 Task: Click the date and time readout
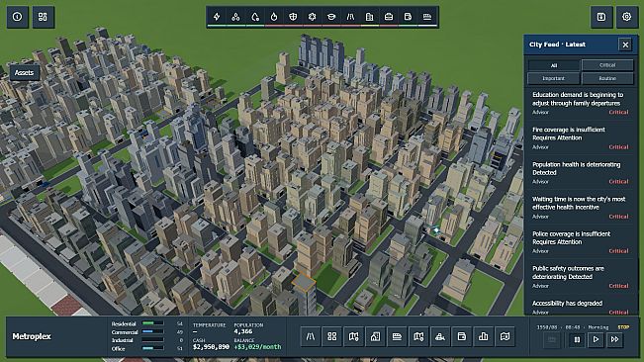tap(573, 327)
